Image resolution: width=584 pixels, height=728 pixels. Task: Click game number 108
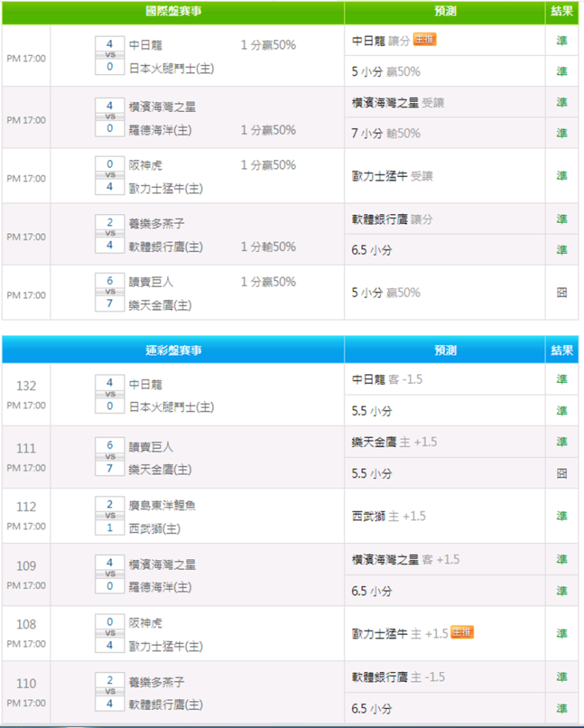point(26,625)
